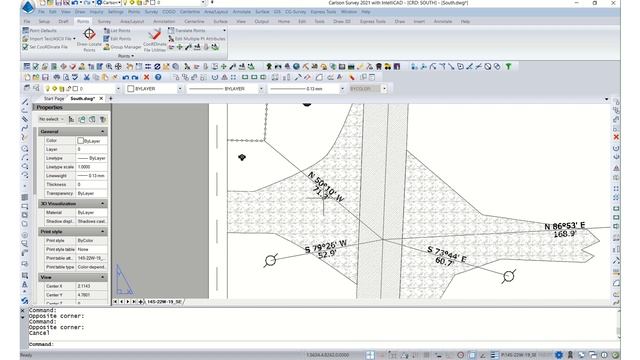Collapse the Print style section

pos(102,232)
